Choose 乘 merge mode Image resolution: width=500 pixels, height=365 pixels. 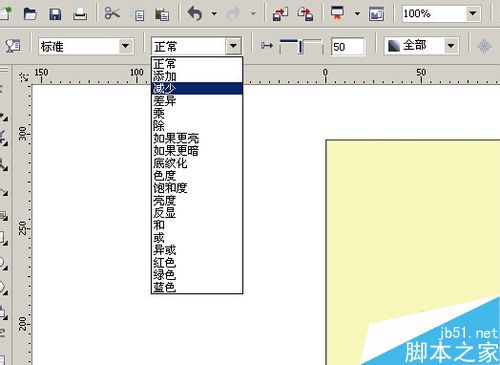[x=197, y=113]
